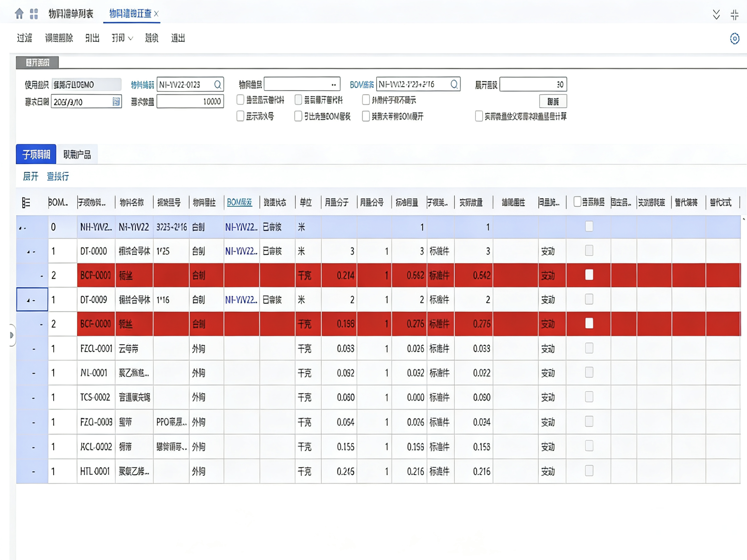Enable the 外购件子项不展示 checkbox
Viewport: 747px width, 560px height.
[366, 100]
